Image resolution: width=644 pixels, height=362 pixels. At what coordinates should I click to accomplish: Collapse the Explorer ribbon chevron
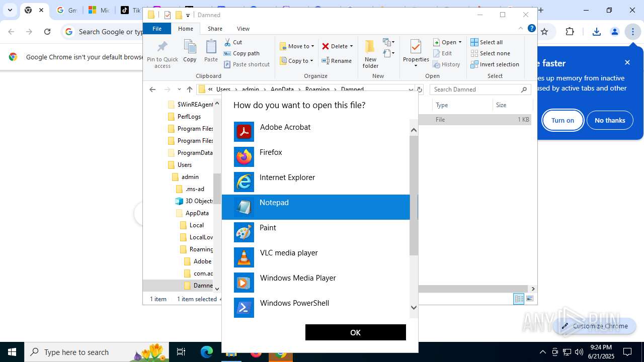(x=521, y=29)
